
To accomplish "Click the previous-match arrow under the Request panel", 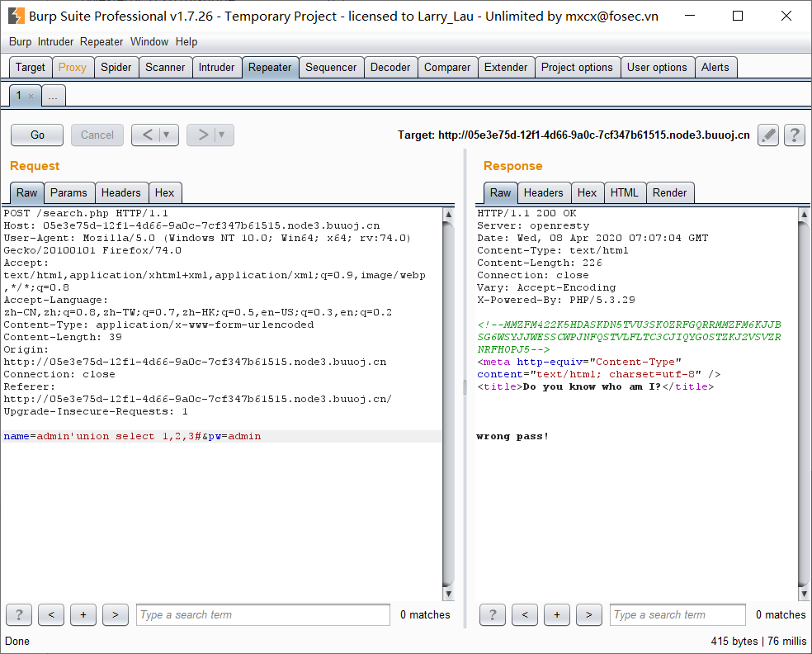I will pyautogui.click(x=50, y=614).
